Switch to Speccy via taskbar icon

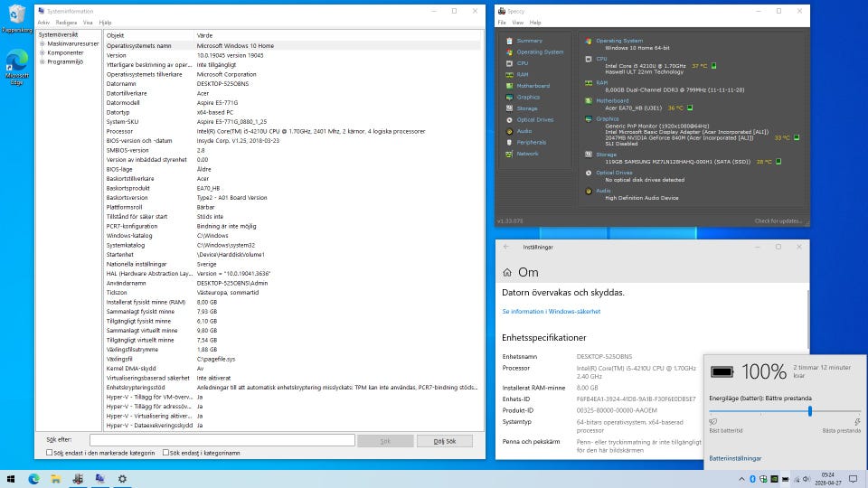[78, 479]
